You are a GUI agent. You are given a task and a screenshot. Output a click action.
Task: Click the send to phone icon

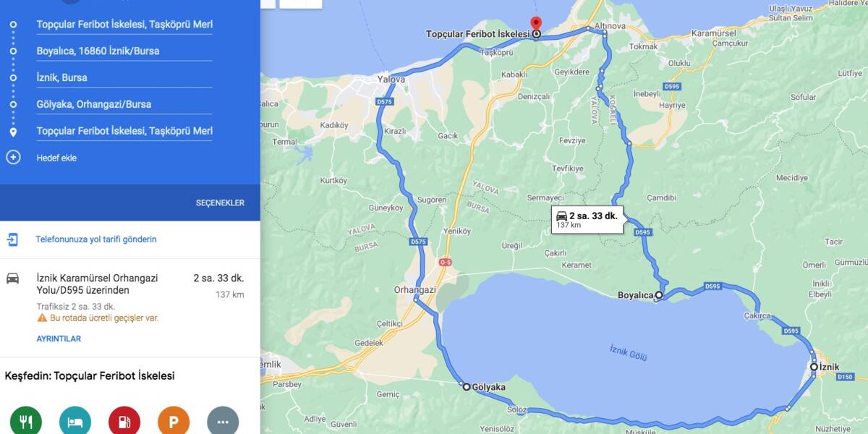pyautogui.click(x=13, y=239)
